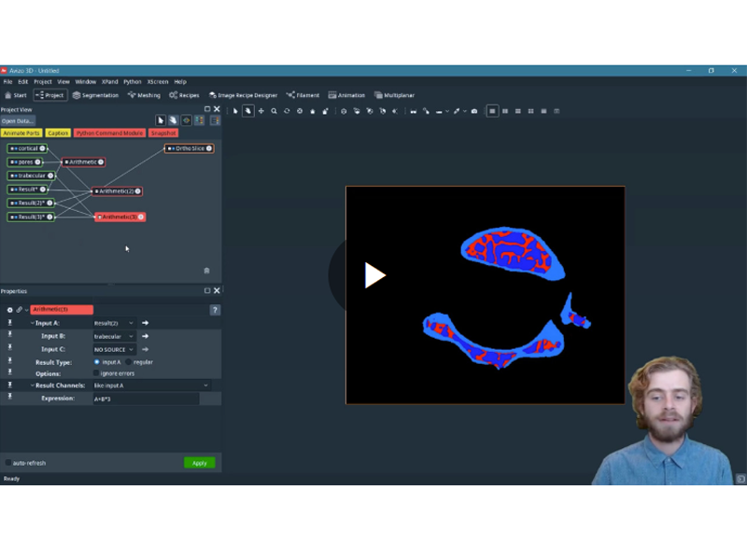This screenshot has height=560, width=747.
Task: Switch to the Segmentation workroom tab
Action: [96, 95]
